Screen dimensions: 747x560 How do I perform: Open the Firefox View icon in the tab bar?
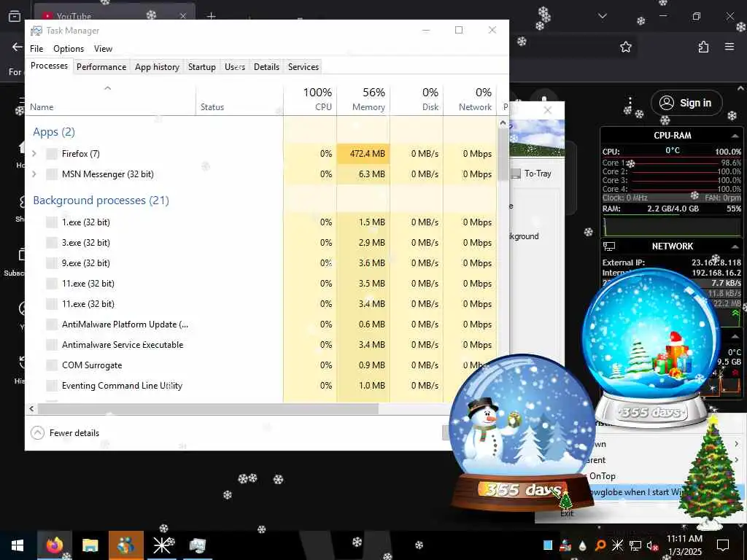coord(15,16)
